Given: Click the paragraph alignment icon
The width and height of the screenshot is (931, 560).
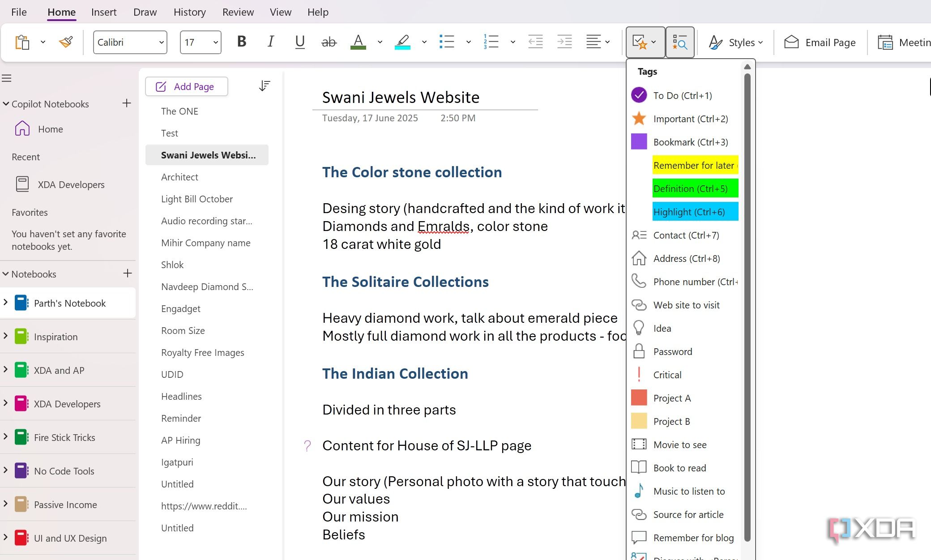Looking at the screenshot, I should click(594, 42).
